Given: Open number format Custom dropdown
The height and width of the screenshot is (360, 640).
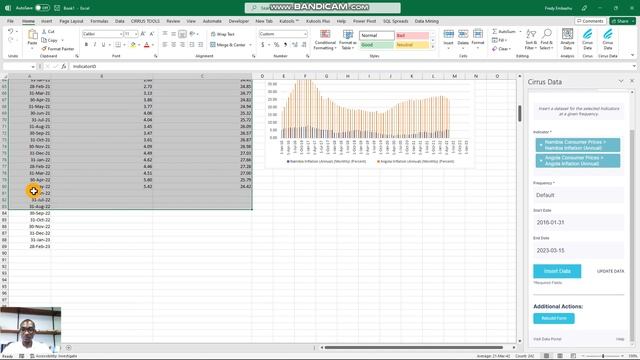Looking at the screenshot, I should point(305,34).
